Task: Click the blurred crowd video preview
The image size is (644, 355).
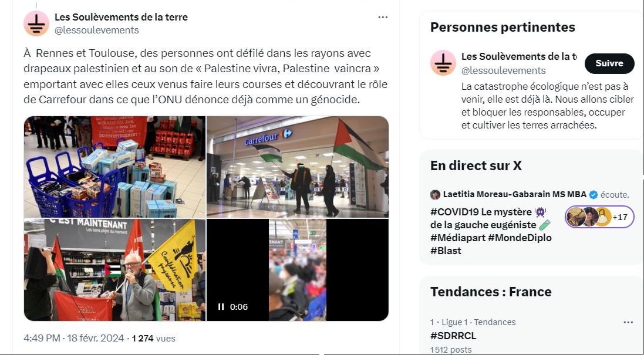Action: tap(298, 270)
